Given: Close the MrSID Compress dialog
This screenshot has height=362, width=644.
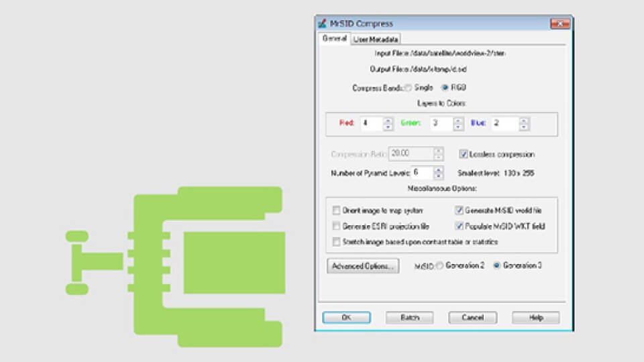Looking at the screenshot, I should point(559,23).
